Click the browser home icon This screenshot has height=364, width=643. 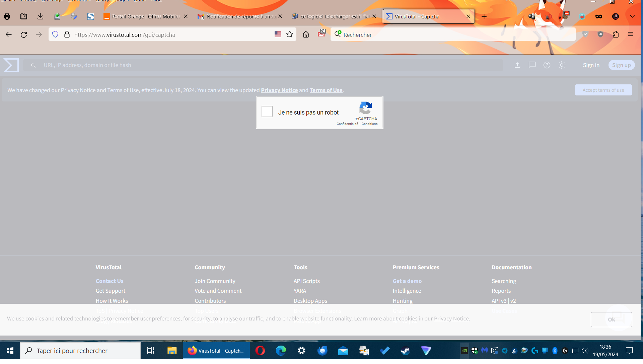[306, 34]
